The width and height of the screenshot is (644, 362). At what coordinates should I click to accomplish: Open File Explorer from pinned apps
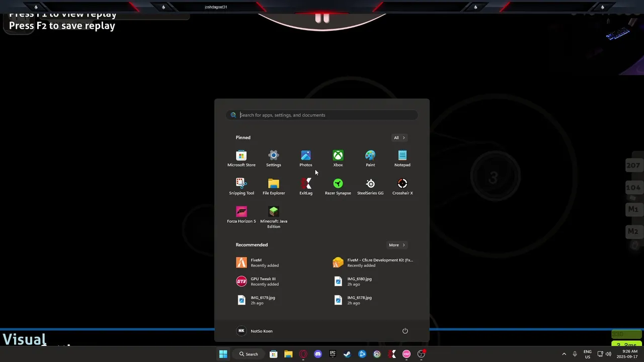pyautogui.click(x=274, y=187)
